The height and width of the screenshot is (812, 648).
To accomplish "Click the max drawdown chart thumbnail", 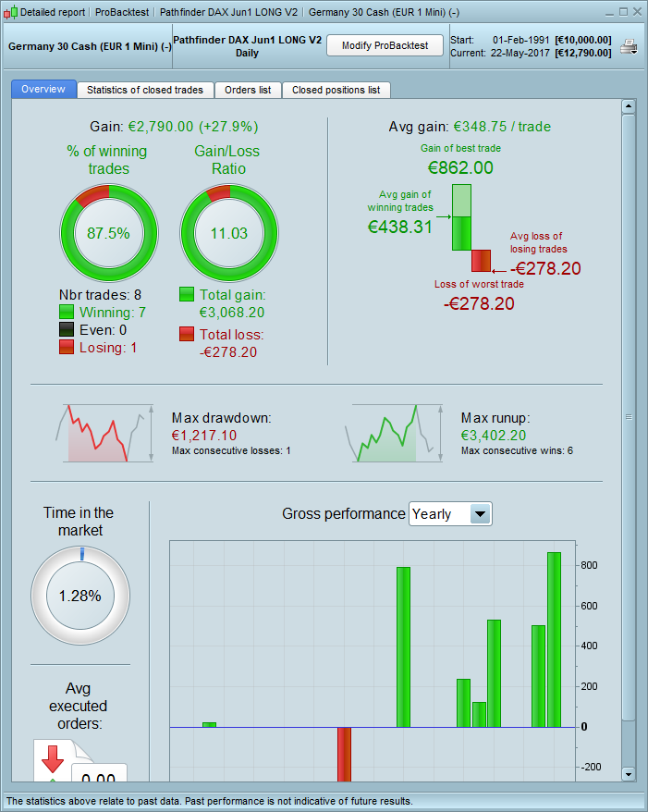I will click(104, 434).
